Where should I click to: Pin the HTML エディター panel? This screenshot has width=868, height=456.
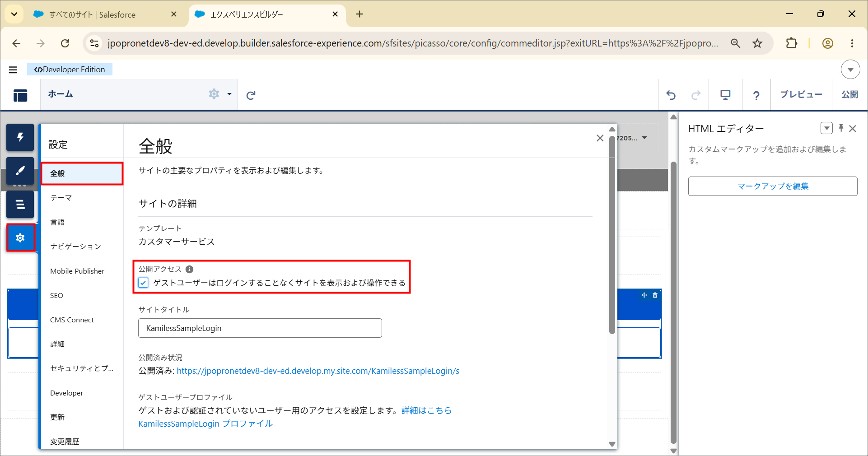841,128
